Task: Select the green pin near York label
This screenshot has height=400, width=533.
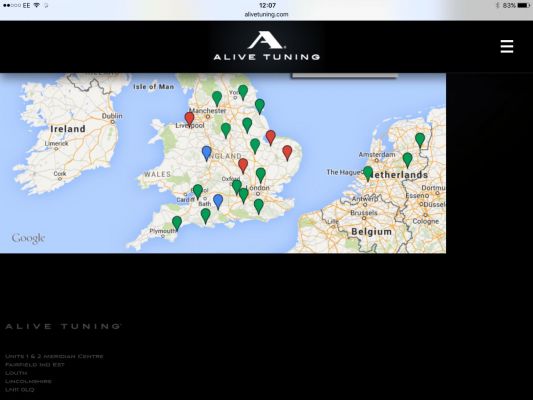Action: [243, 92]
